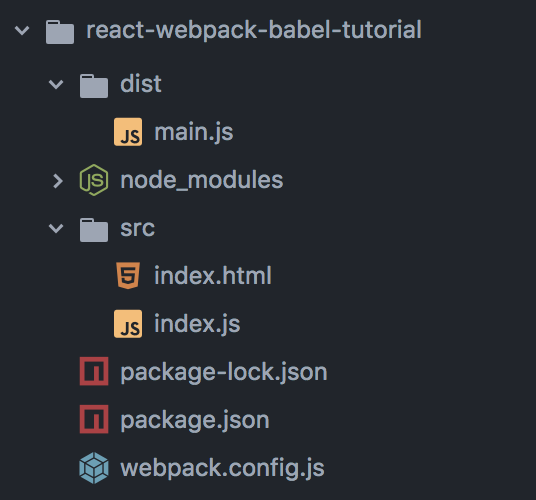Open index.html in the src folder
Viewport: 536px width, 500px height.
coord(213,275)
